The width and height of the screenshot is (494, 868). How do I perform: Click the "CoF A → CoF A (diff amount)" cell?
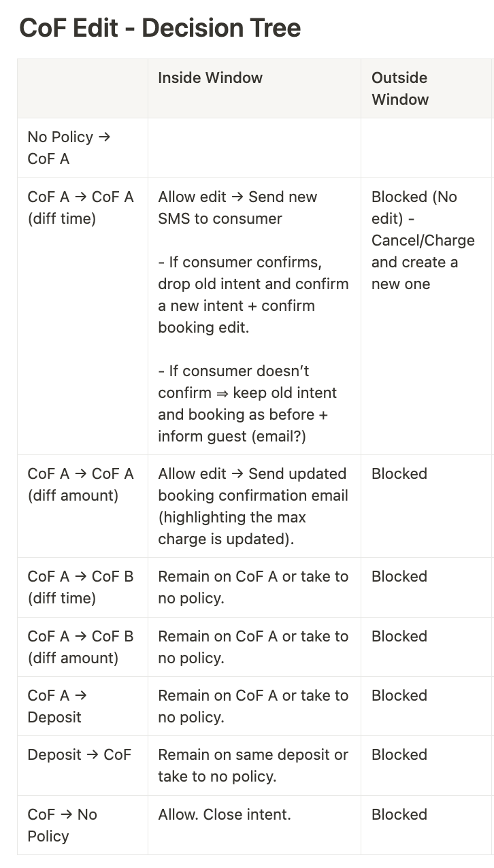pyautogui.click(x=80, y=484)
